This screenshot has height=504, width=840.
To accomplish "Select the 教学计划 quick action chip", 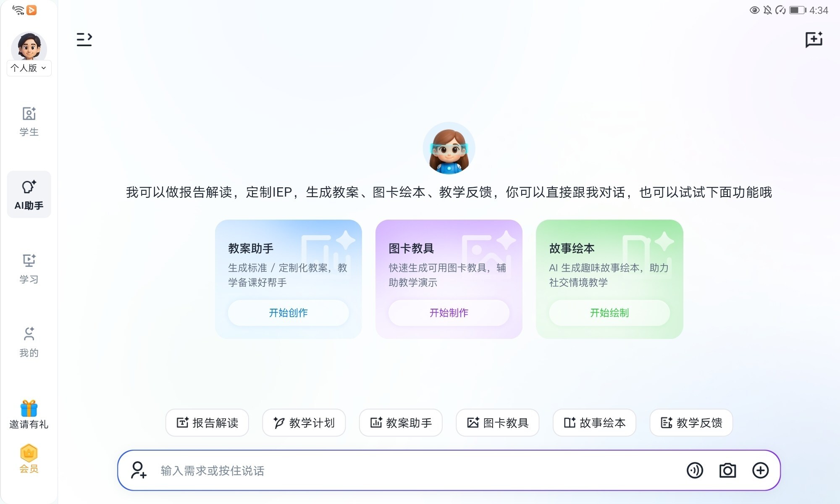I will point(304,423).
